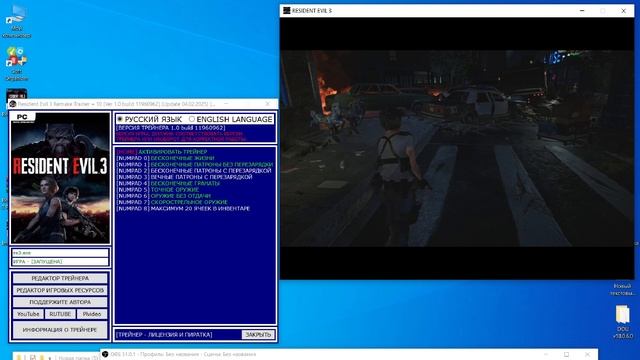Select NUMPAD 1 БЕСКОНЕЧНЫЕ ПАТРОНЫ БЕЗ ПЕРЕЗАРЯДКИ
The width and height of the screenshot is (640, 360).
195,164
